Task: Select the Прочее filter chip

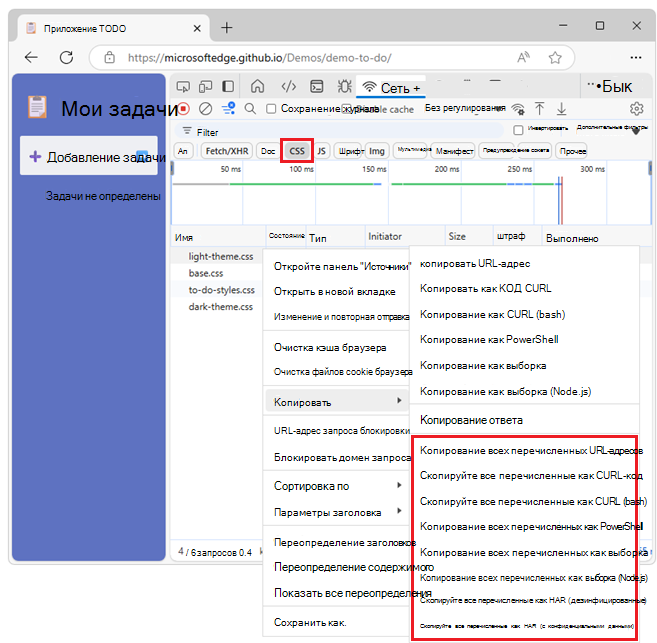Action: tap(572, 151)
